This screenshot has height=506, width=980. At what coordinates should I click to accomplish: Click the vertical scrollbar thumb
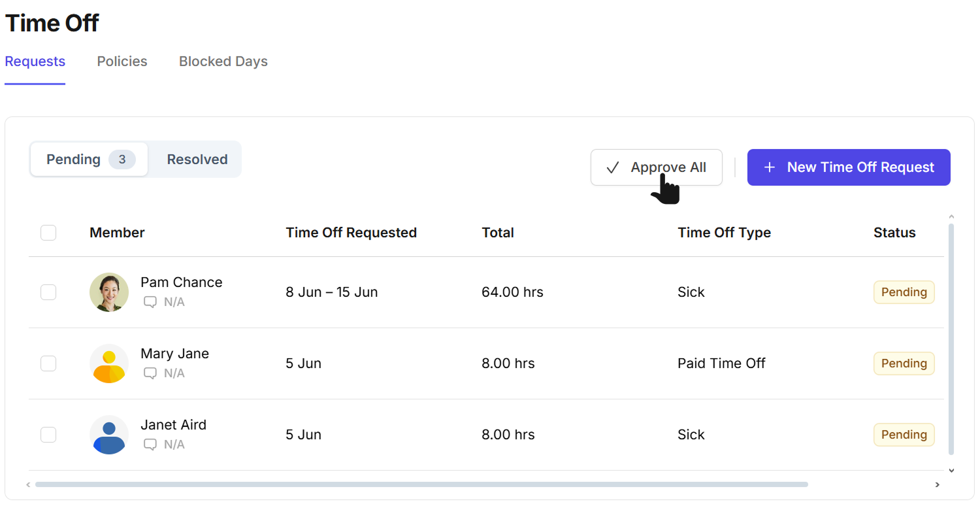(951, 339)
